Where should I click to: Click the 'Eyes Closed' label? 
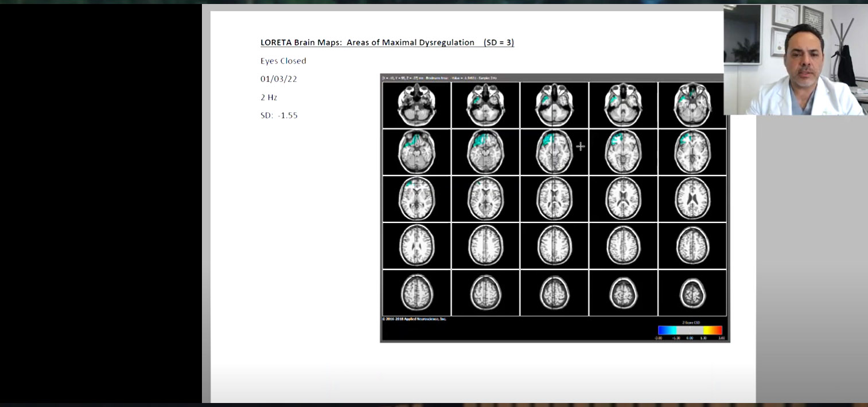283,61
